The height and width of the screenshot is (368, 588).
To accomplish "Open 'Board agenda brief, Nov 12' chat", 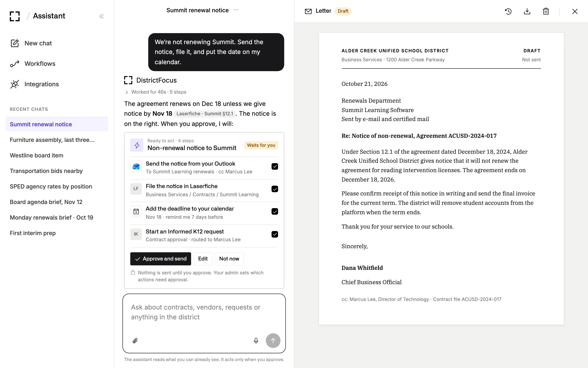I will click(x=57, y=202).
